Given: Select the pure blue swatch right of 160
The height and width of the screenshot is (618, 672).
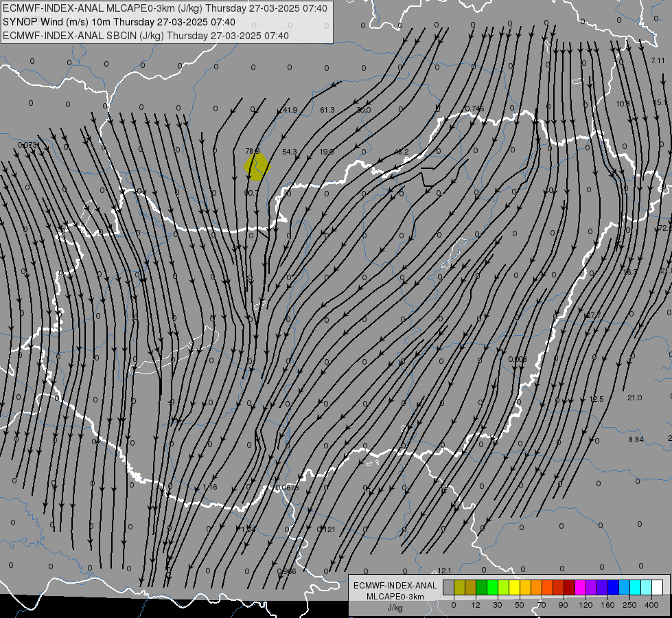Looking at the screenshot, I should pos(614,588).
